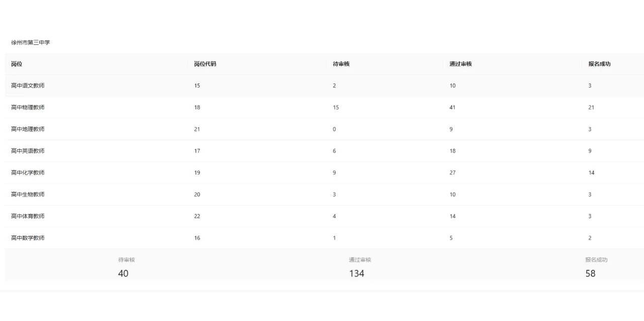The width and height of the screenshot is (644, 321).
Task: Select the 高中地理教师 row
Action: click(28, 129)
